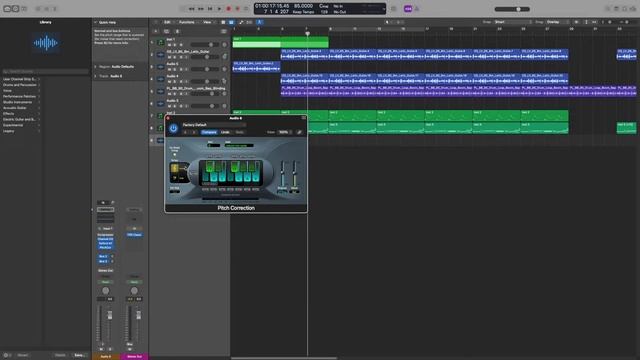Toggle the Cycle mode button
Image resolution: width=640 pixels, height=360 pixels.
[246, 9]
